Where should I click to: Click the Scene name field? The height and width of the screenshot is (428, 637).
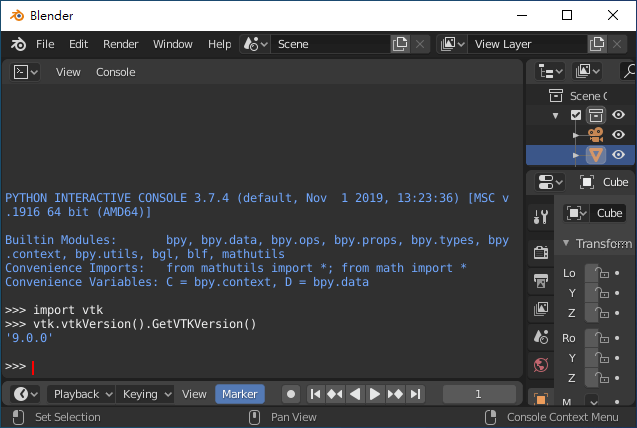tap(330, 44)
